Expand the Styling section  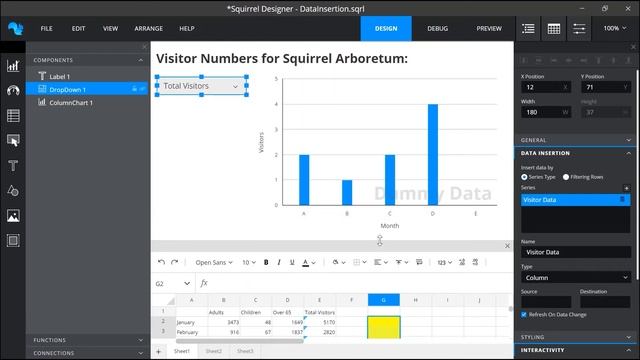tap(629, 337)
